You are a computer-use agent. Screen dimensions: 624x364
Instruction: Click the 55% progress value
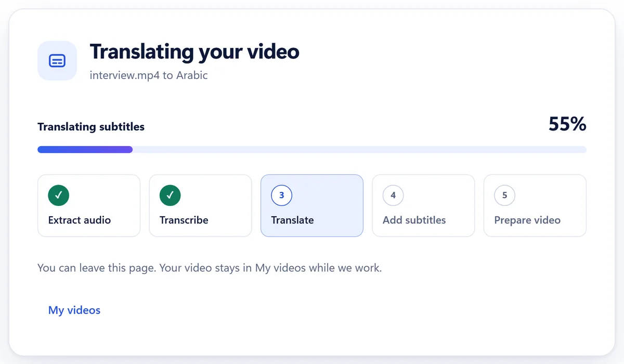tap(567, 124)
